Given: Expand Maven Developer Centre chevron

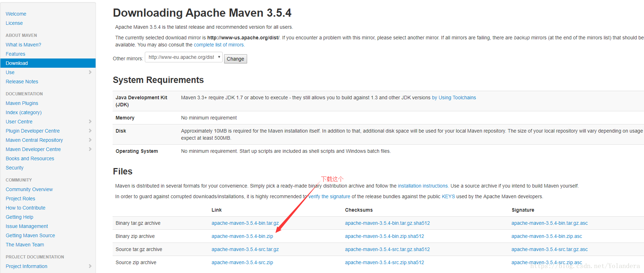Looking at the screenshot, I should (x=90, y=149).
